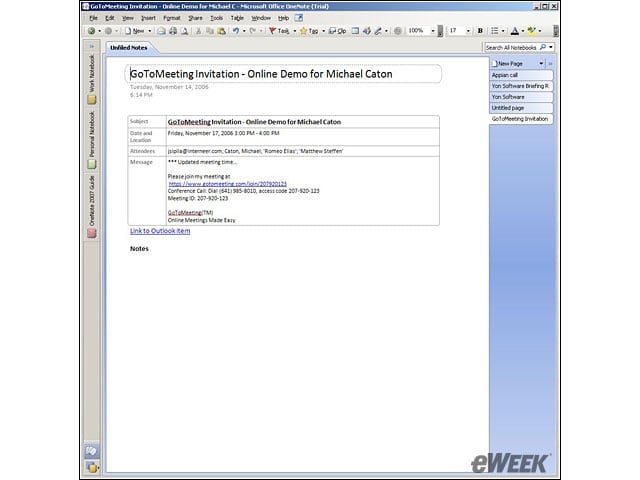Open the Pen tool dropdown arrow
This screenshot has height=480, width=640.
coord(386,31)
